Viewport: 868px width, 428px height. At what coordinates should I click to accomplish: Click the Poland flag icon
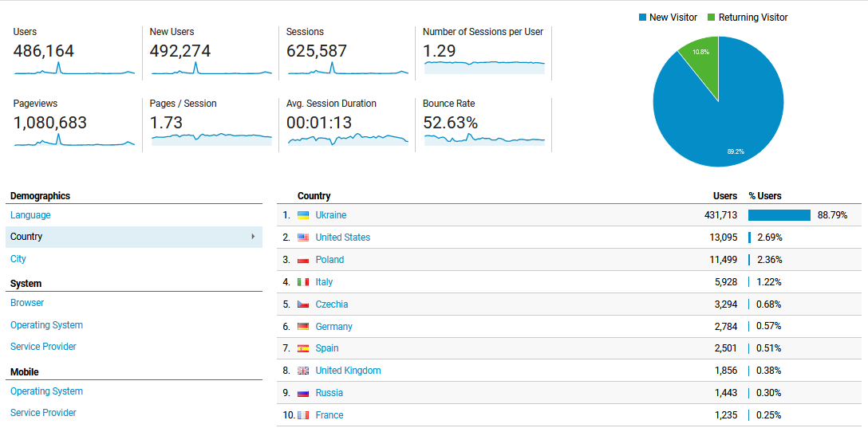pyautogui.click(x=303, y=260)
